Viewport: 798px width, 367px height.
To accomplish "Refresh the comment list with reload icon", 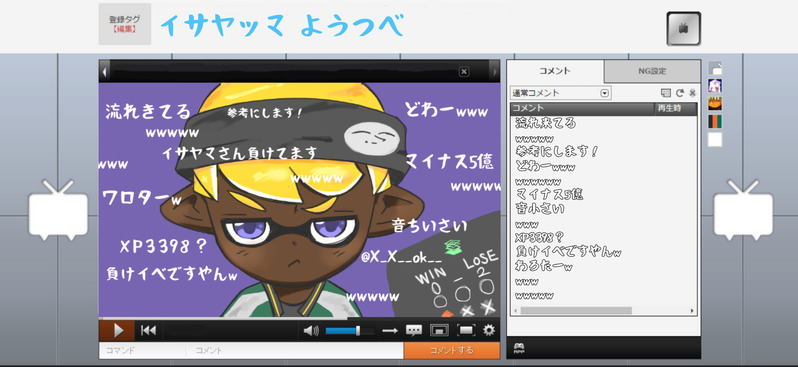I will (x=679, y=93).
